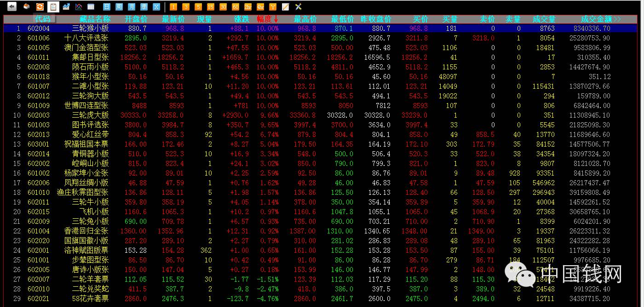Sort by 涨跌 column header
Image resolution: width=644 pixels, height=307 pixels.
(x=242, y=19)
